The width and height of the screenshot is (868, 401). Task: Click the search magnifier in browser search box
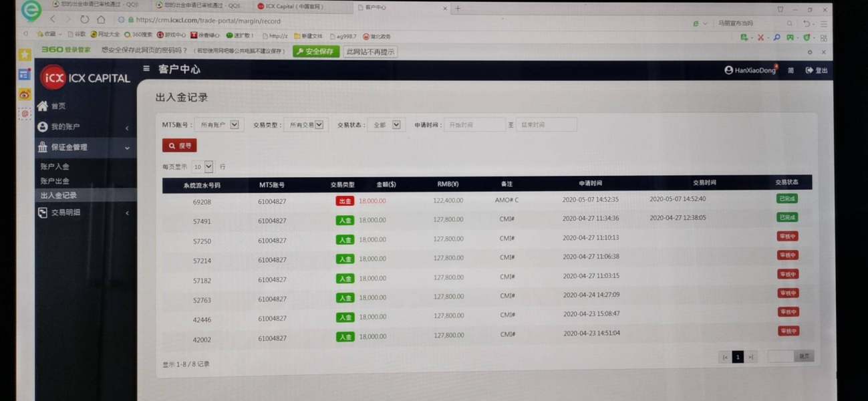(789, 23)
